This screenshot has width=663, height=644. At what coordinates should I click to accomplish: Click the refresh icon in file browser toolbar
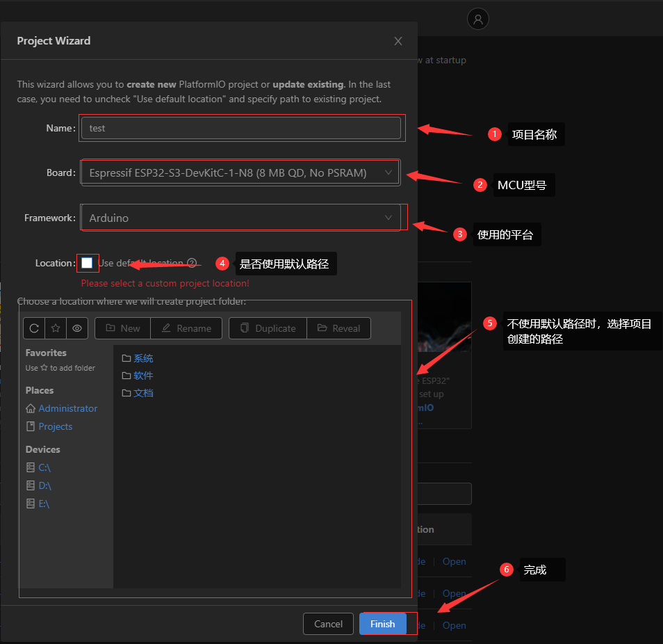(x=34, y=328)
